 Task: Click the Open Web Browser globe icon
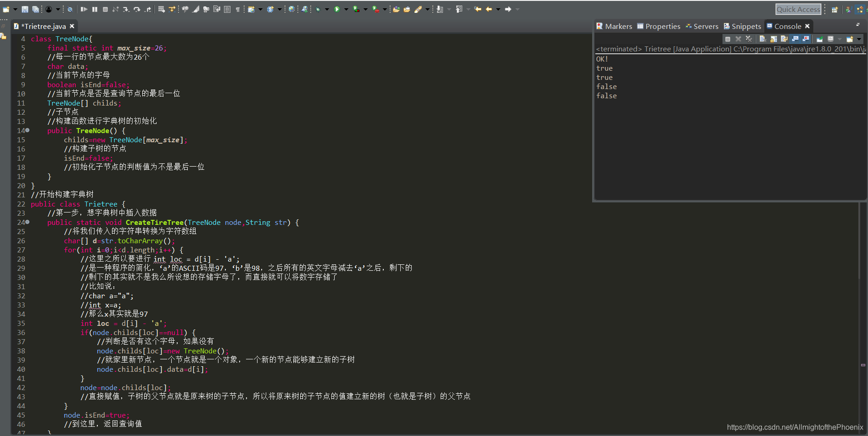pyautogui.click(x=291, y=9)
